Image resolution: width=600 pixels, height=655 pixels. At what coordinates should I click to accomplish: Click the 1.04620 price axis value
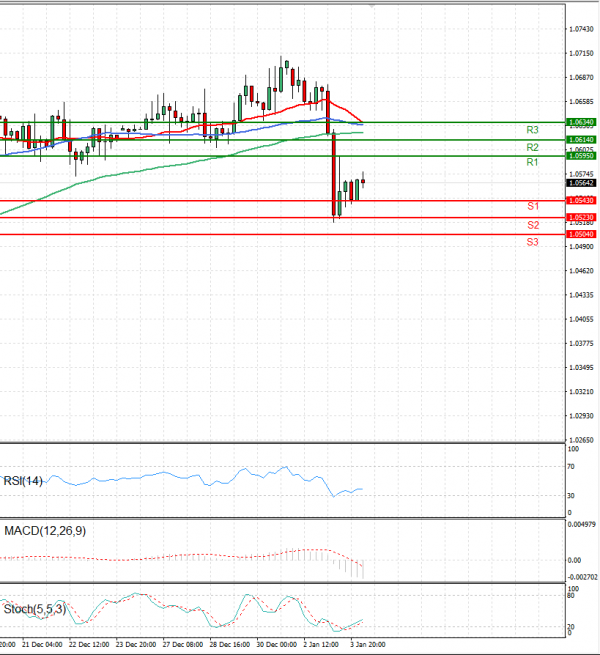click(581, 271)
